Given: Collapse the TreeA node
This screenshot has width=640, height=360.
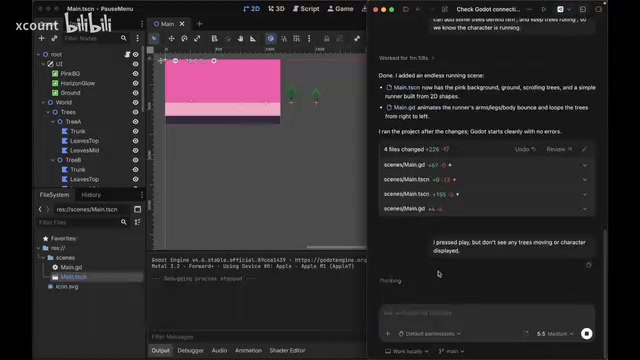Looking at the screenshot, I should [53, 122].
